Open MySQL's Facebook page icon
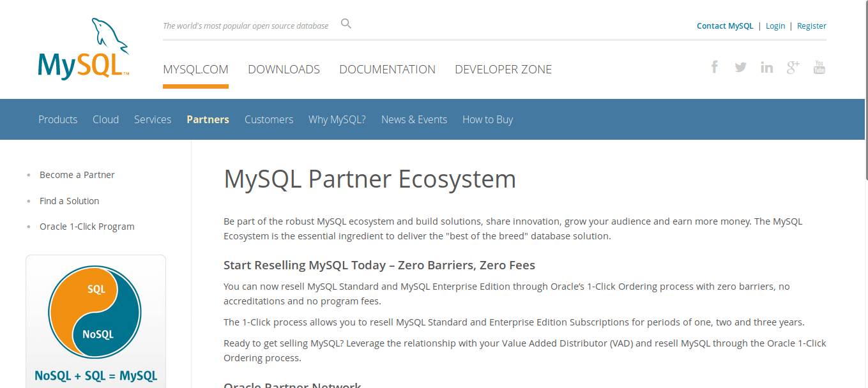 pos(715,67)
